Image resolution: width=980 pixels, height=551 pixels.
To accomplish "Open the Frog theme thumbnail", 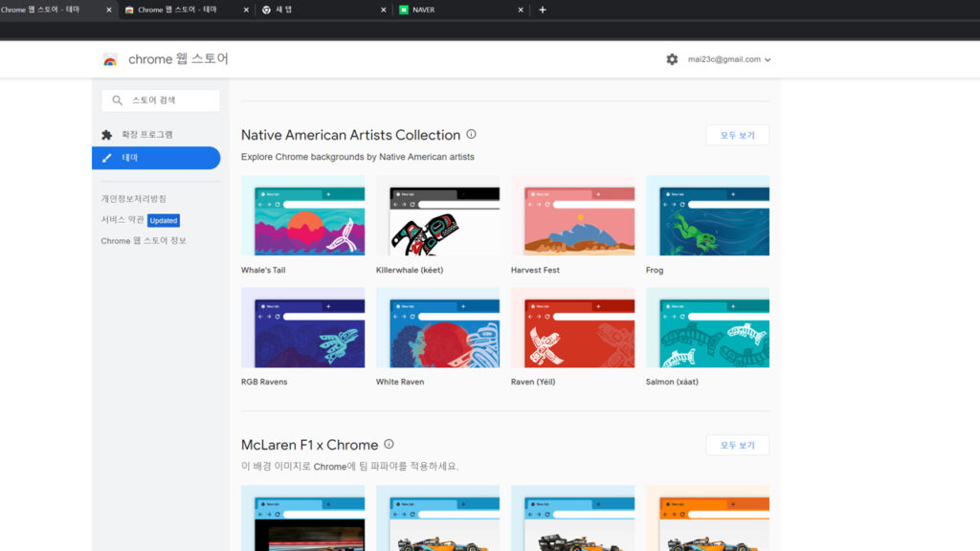I will (x=707, y=215).
